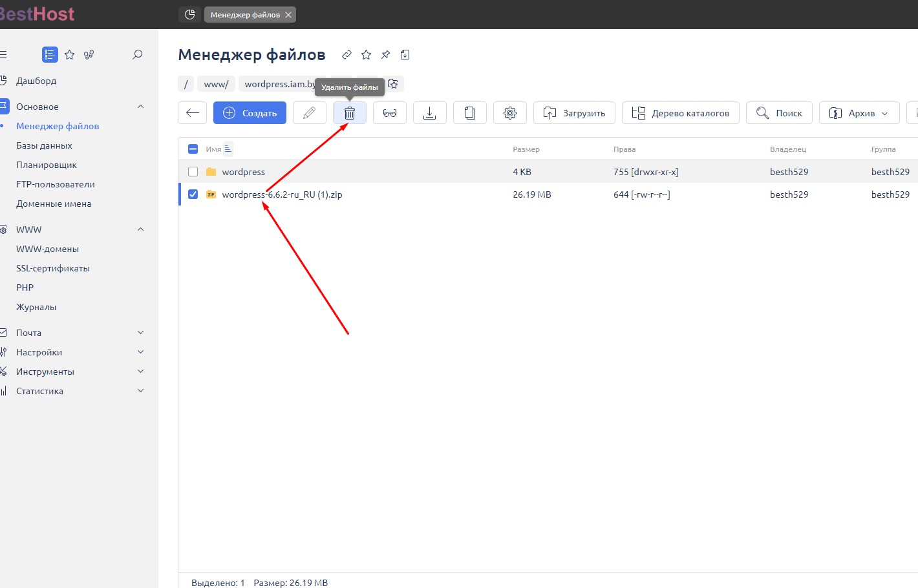Select SSL-сертификаты in the sidebar menu

click(x=53, y=268)
